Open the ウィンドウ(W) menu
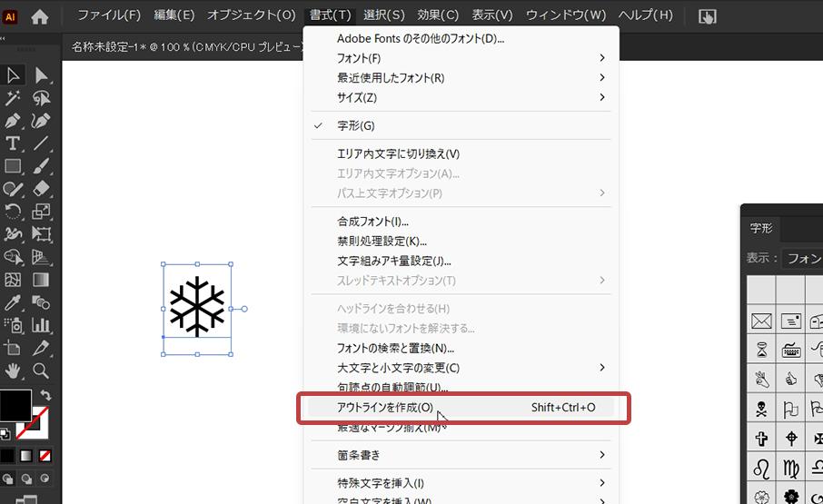 point(566,15)
